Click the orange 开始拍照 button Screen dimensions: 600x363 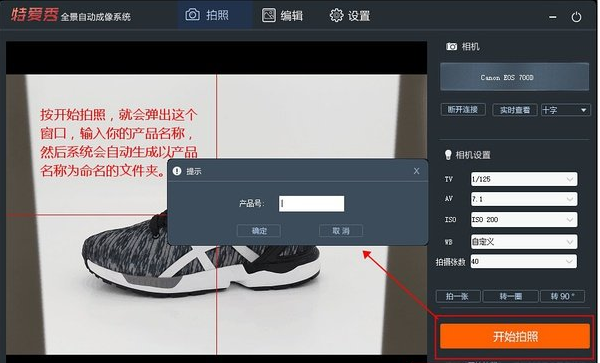[x=515, y=337]
